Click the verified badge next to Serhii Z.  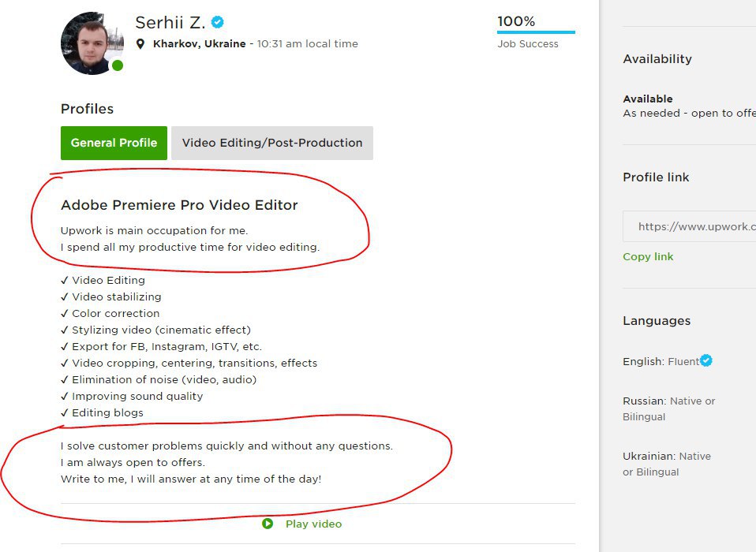pos(218,22)
